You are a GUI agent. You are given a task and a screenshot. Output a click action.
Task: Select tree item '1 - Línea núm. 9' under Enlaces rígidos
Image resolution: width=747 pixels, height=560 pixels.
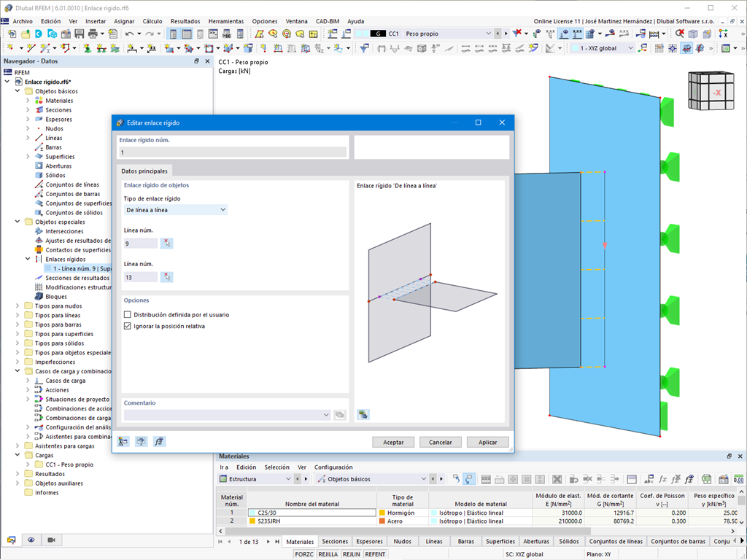[77, 268]
